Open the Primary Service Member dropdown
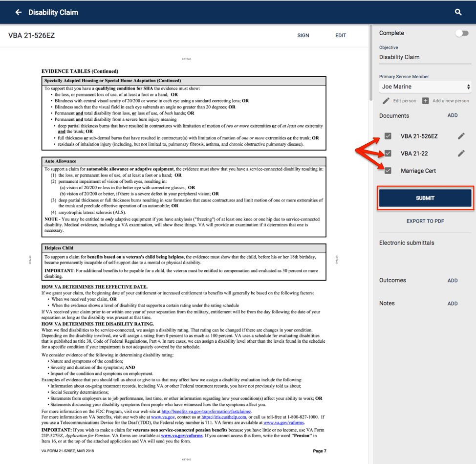476x464 pixels. (425, 87)
